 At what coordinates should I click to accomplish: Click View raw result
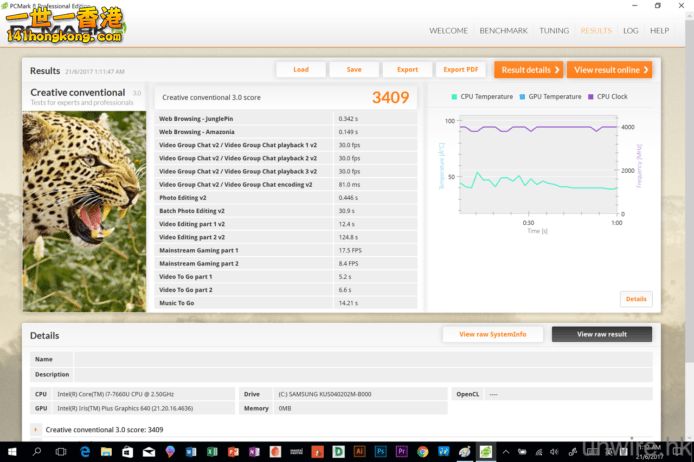(602, 335)
